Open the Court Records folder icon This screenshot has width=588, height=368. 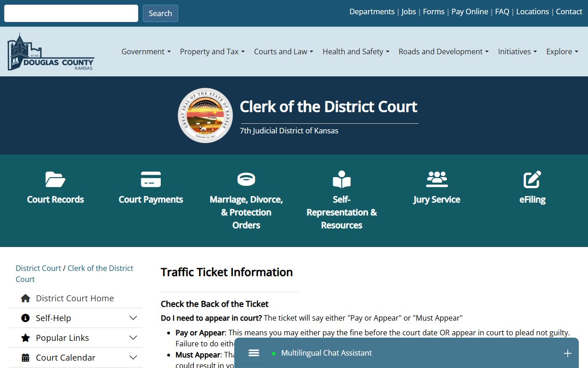click(x=55, y=179)
